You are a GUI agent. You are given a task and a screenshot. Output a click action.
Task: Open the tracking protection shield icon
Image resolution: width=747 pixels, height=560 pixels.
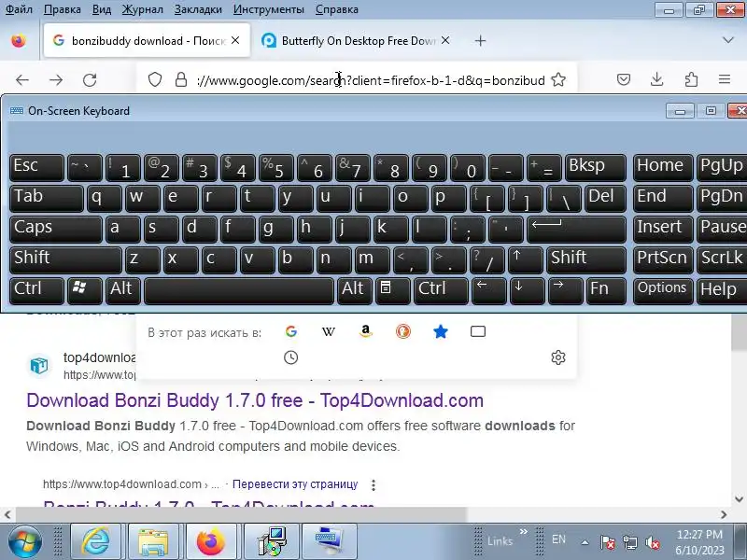tap(155, 79)
